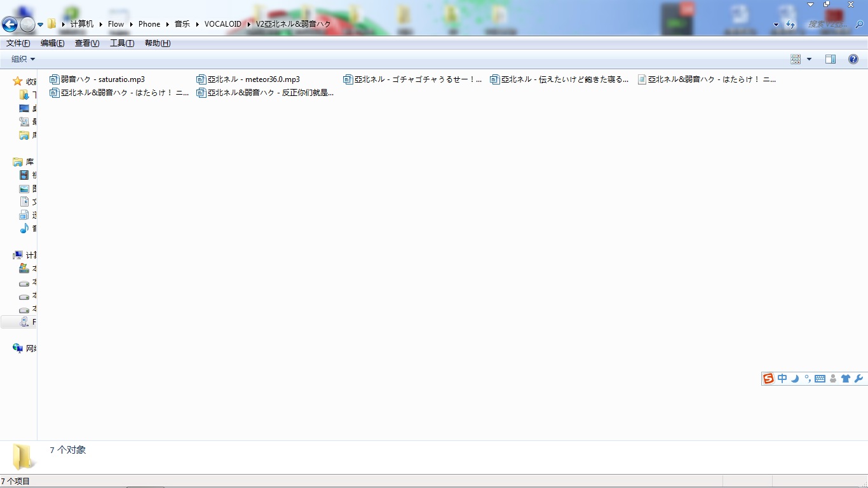Screen dimensions: 868x488
Task: Open the 文件(F) menu
Action: tap(18, 43)
